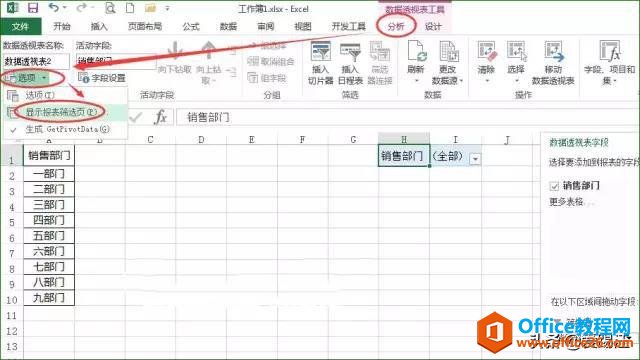640x360 pixels.
Task: Click the Undo arrow icon
Action: (x=54, y=8)
